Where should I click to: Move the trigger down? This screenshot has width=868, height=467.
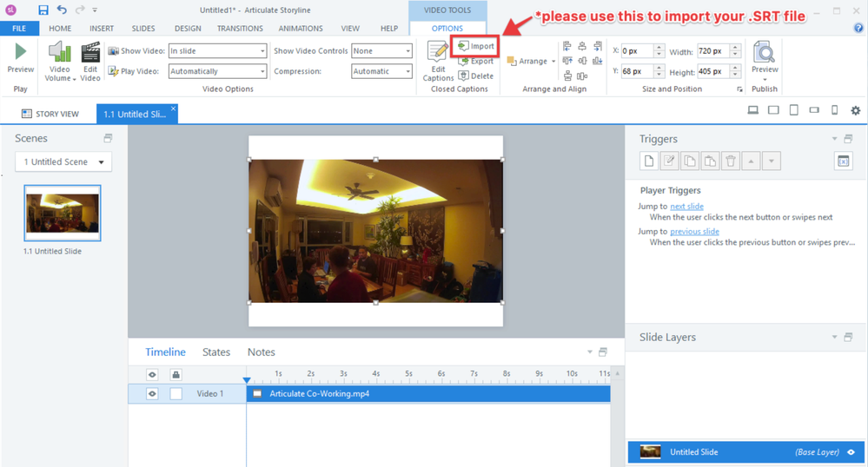pyautogui.click(x=772, y=161)
